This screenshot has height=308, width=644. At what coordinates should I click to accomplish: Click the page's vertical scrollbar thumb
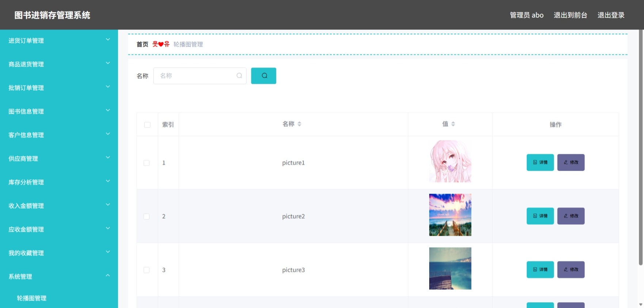pos(641,147)
